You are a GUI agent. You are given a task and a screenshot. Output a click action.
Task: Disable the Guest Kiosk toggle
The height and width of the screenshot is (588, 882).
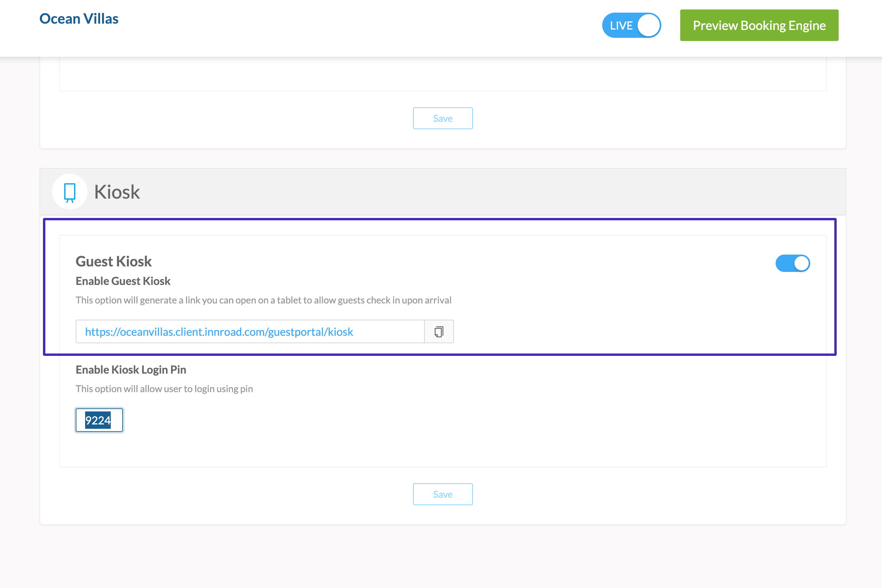[x=793, y=263]
